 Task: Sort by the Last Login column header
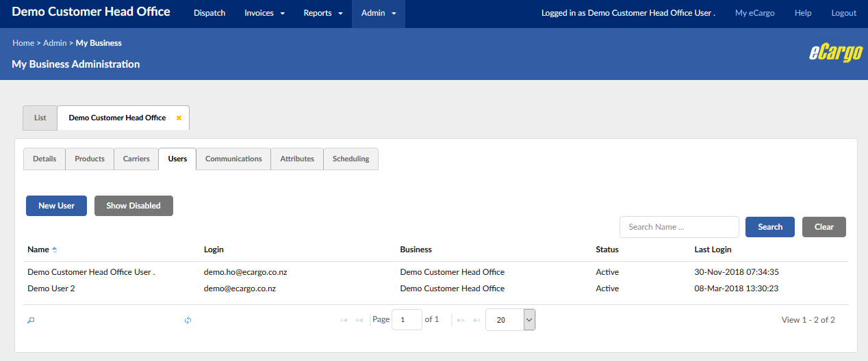tap(713, 250)
